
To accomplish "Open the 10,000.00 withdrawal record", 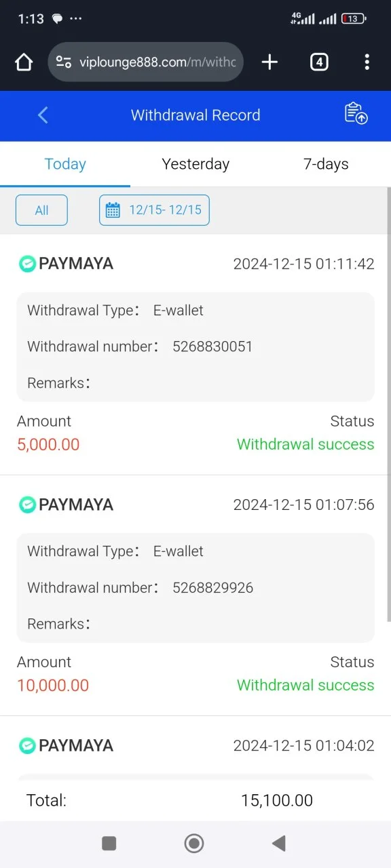I will click(x=195, y=595).
